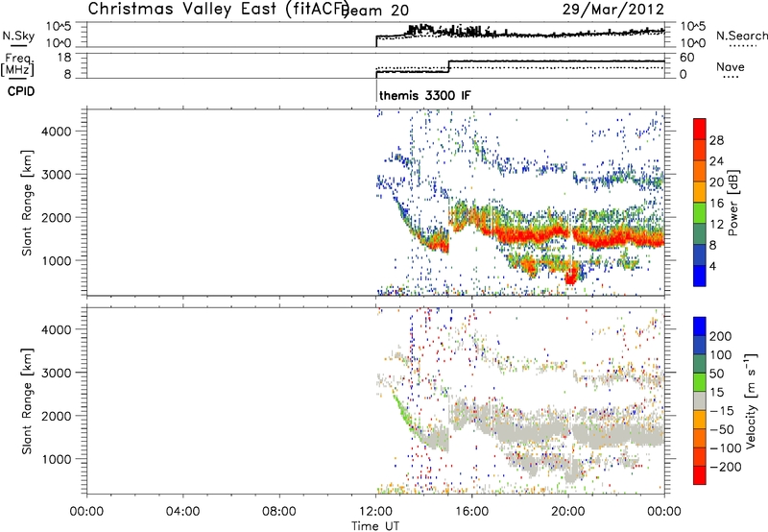This screenshot has width=768, height=532.
Task: Click the '16:00' time tick label
Action: point(471,512)
